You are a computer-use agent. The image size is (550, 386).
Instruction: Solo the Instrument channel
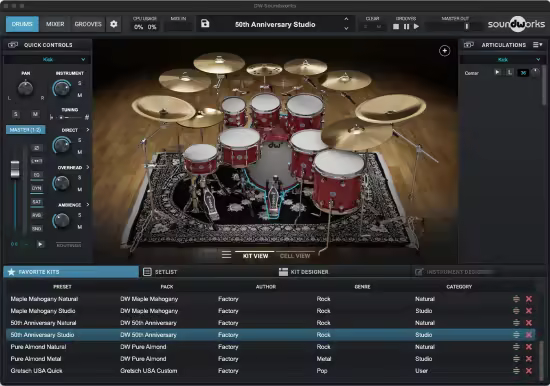[80, 83]
